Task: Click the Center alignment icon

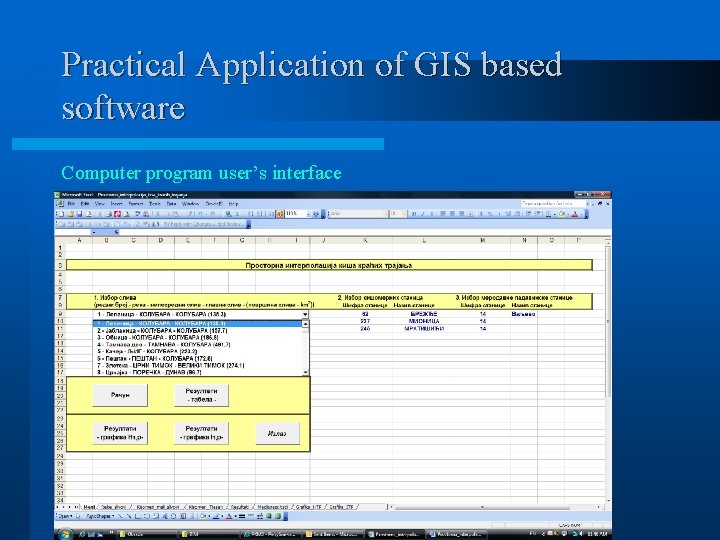Action: tap(452, 214)
